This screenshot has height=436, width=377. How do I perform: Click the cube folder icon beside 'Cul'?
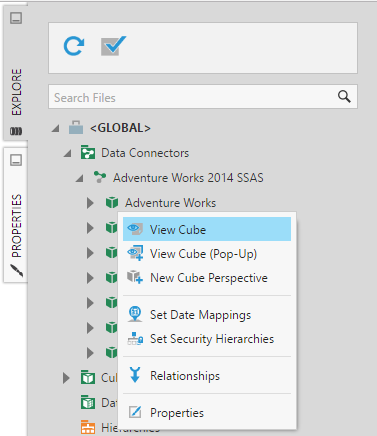tap(88, 377)
